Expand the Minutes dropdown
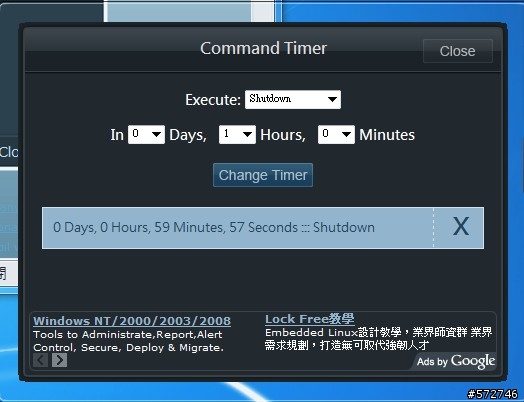524x402 pixels. tap(336, 134)
